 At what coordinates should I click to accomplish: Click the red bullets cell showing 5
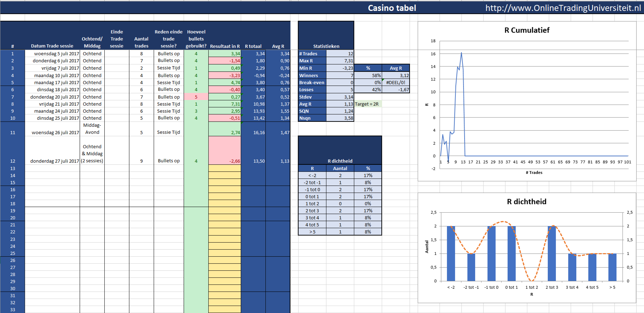click(196, 97)
